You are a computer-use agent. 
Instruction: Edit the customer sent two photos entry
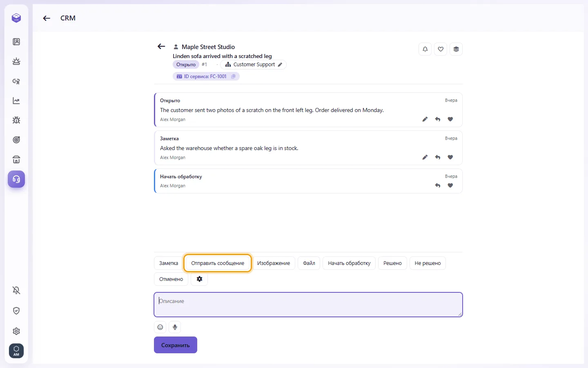[x=425, y=119]
